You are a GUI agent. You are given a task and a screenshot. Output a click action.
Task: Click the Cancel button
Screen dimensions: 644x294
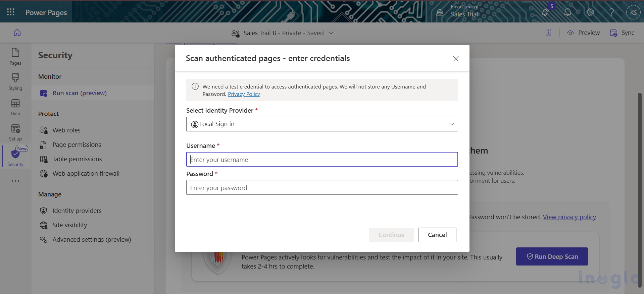coord(437,235)
